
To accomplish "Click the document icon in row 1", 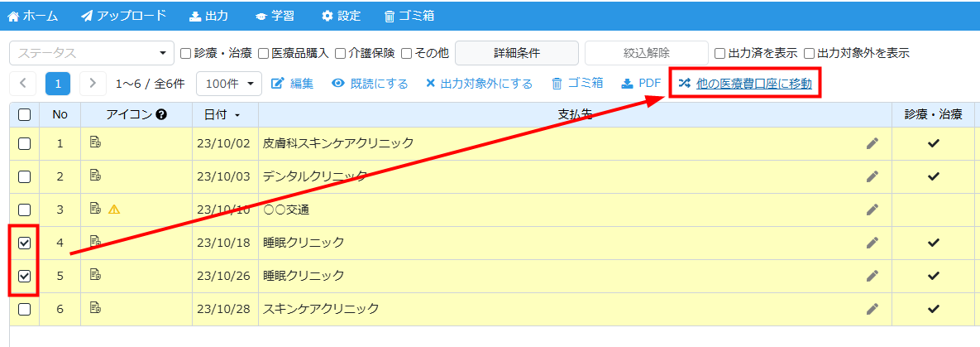I will [95, 142].
